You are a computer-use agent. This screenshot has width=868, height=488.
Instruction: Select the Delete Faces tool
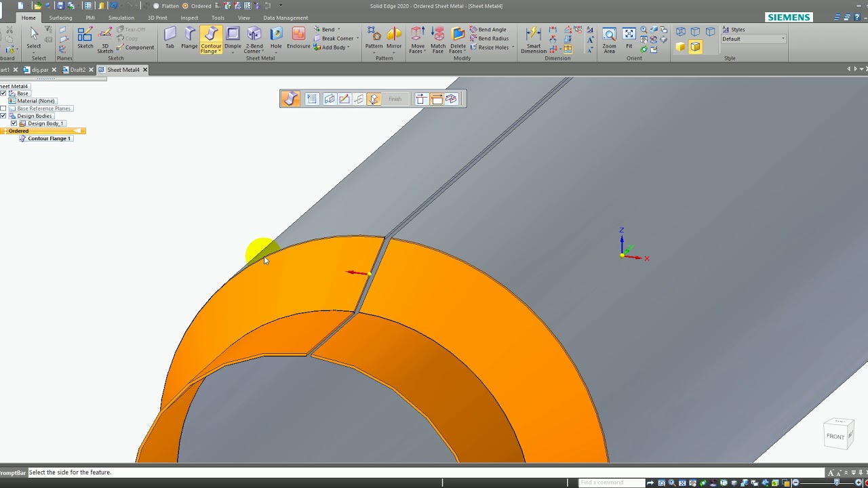pos(458,39)
